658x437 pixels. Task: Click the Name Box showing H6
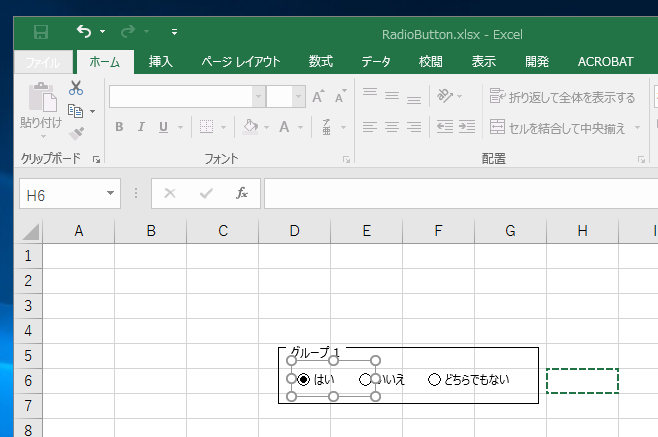(x=70, y=194)
